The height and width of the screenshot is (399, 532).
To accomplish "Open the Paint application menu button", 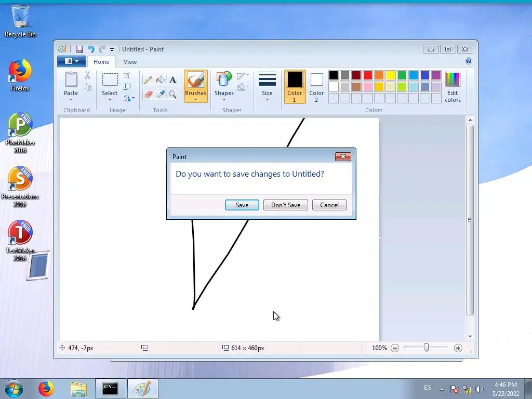I will coord(72,61).
